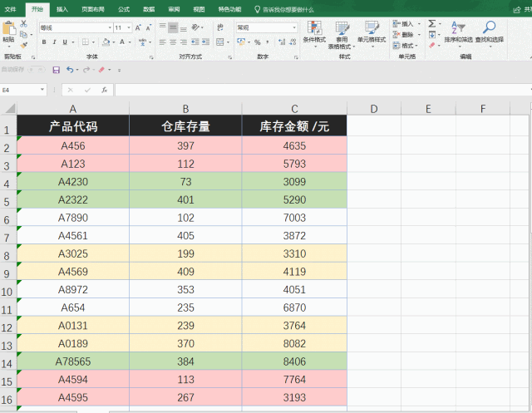Decrease decimal places
Image resolution: width=532 pixels, height=413 pixels.
293,42
